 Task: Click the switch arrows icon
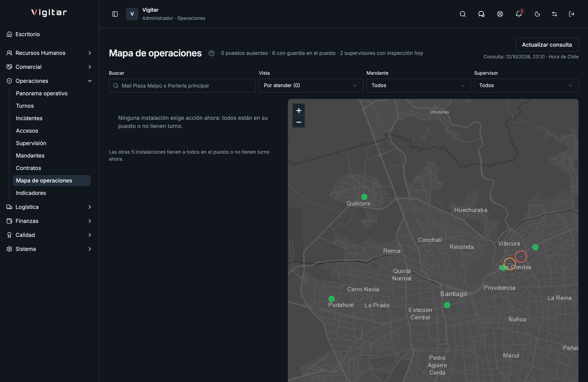pyautogui.click(x=554, y=14)
